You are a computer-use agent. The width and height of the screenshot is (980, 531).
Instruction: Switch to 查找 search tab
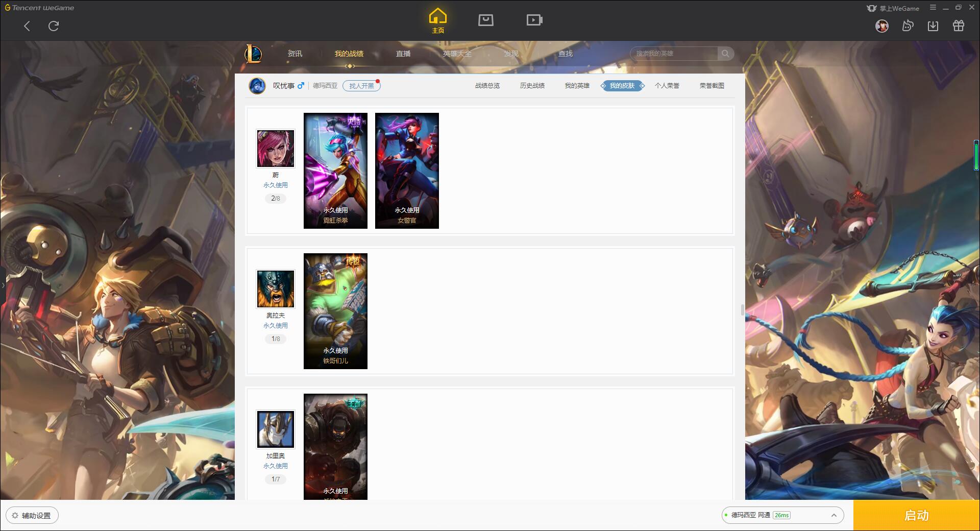pos(566,54)
